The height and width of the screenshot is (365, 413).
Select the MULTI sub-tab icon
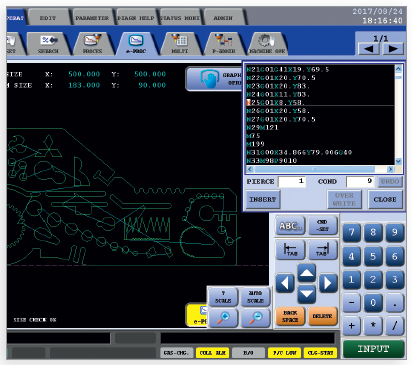tap(180, 44)
